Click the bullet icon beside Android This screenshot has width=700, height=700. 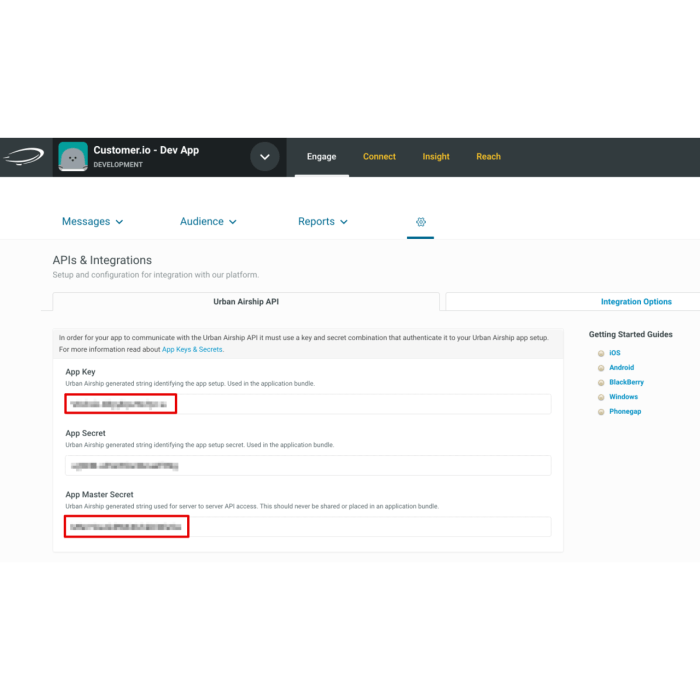tap(601, 368)
